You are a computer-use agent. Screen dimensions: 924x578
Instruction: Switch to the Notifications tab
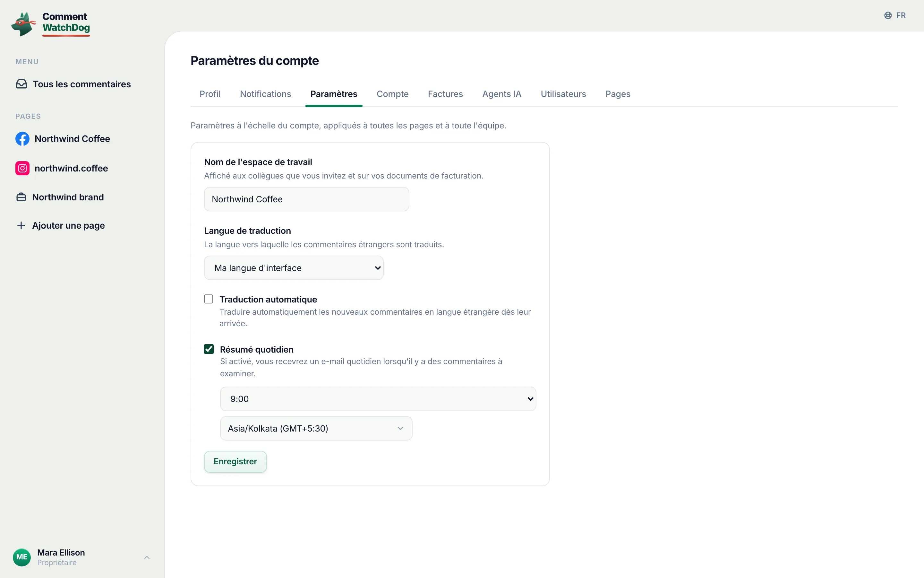(x=265, y=94)
